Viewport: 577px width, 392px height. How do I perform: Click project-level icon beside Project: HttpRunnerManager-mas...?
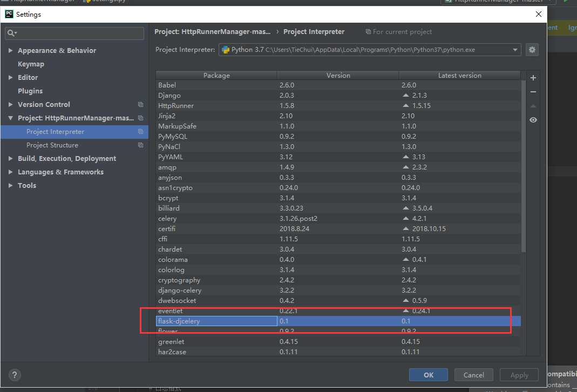(x=140, y=118)
